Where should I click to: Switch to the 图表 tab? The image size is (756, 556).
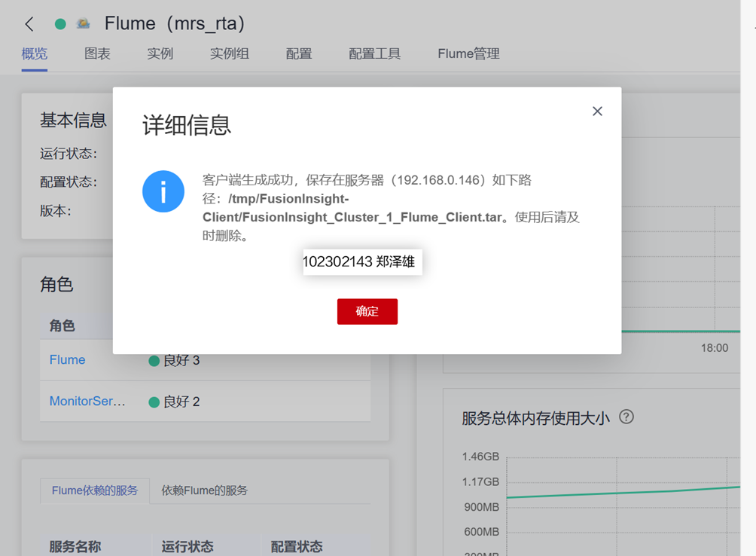[x=97, y=53]
